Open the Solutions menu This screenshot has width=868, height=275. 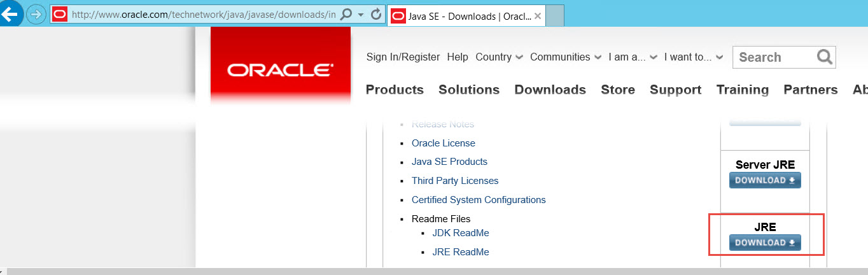tap(469, 90)
